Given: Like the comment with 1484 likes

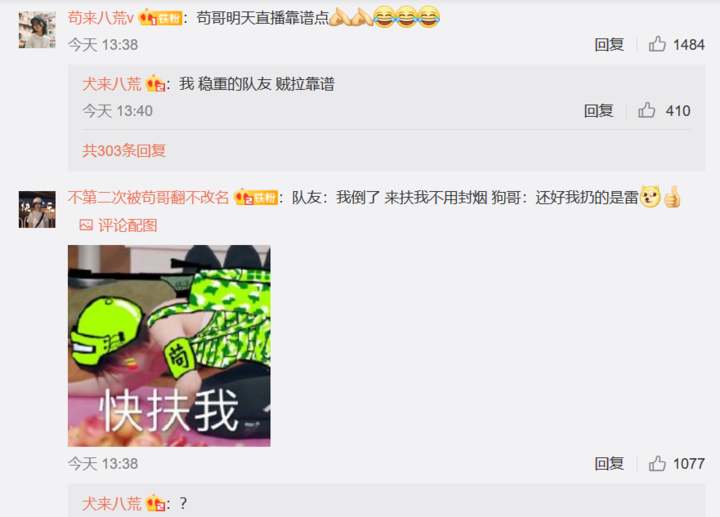Looking at the screenshot, I should pyautogui.click(x=657, y=45).
